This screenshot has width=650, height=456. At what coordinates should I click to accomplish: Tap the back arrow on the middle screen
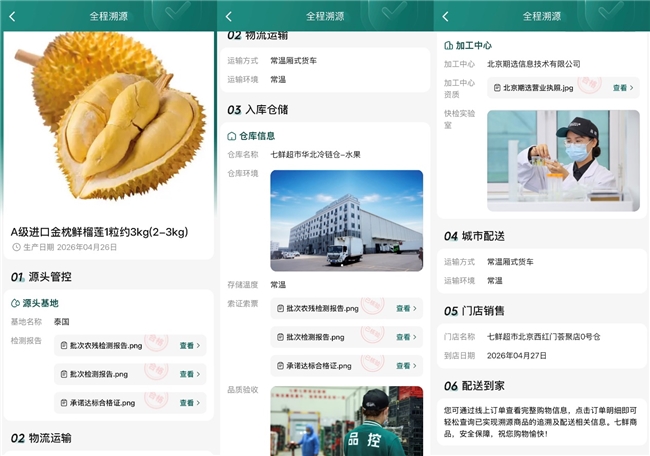(x=228, y=16)
